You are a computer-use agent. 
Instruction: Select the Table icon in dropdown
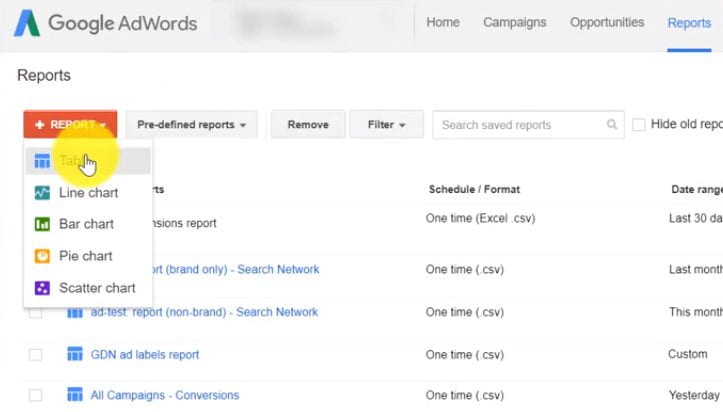click(42, 161)
